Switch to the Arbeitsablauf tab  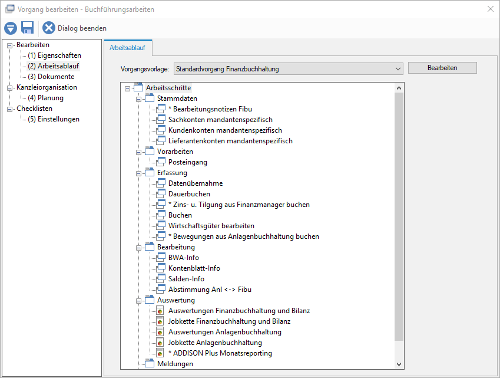[x=128, y=48]
